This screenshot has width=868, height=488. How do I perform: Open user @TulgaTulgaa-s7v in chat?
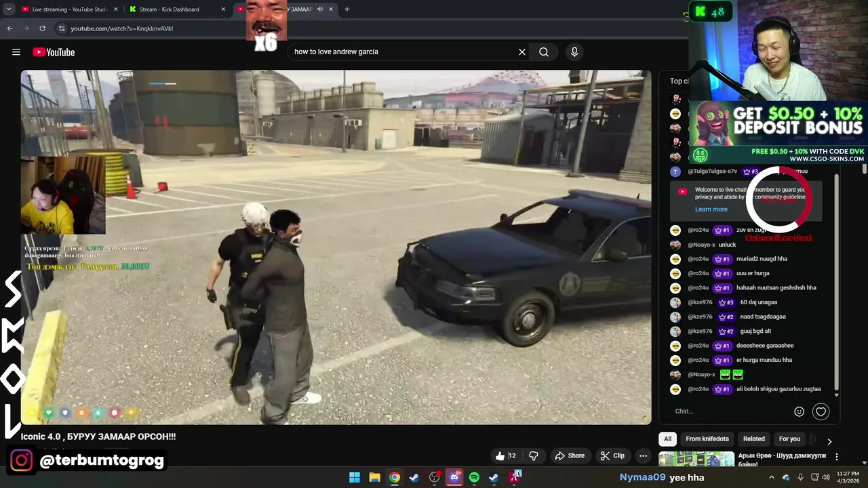tap(712, 171)
